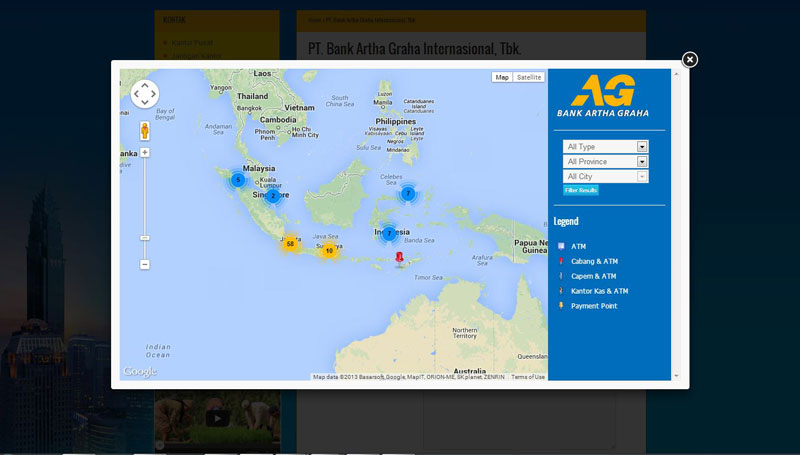This screenshot has width=800, height=455.
Task: Click the Cabang & ATM legend icon
Action: coord(561,261)
